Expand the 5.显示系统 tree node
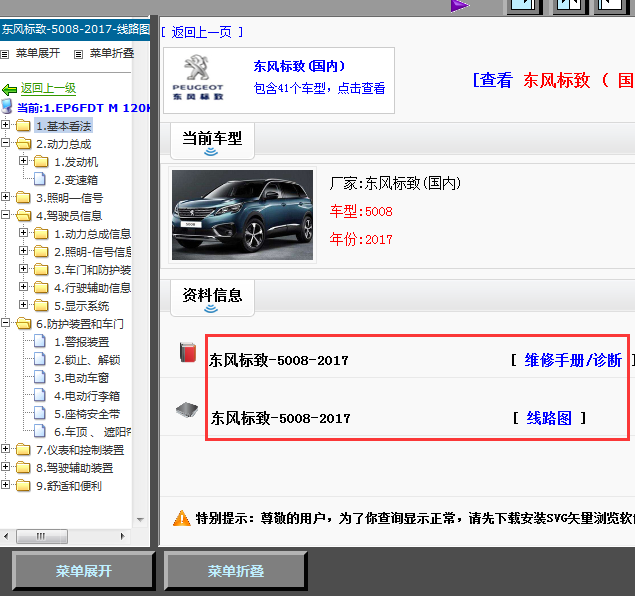This screenshot has height=596, width=635. [23, 304]
